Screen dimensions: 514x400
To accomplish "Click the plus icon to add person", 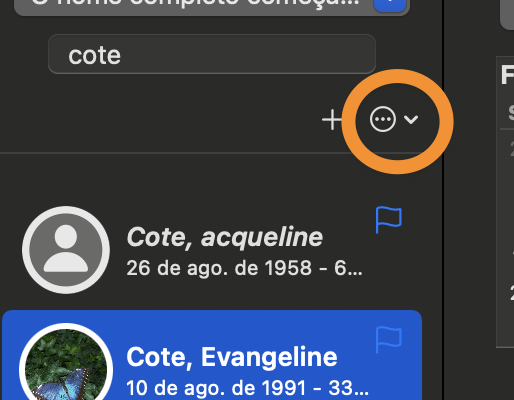I will point(332,120).
